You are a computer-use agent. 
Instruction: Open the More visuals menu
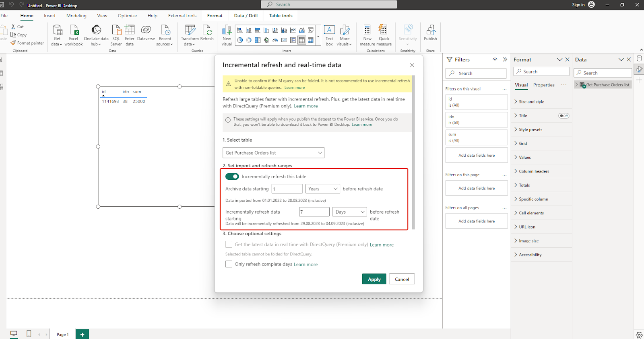pos(345,35)
